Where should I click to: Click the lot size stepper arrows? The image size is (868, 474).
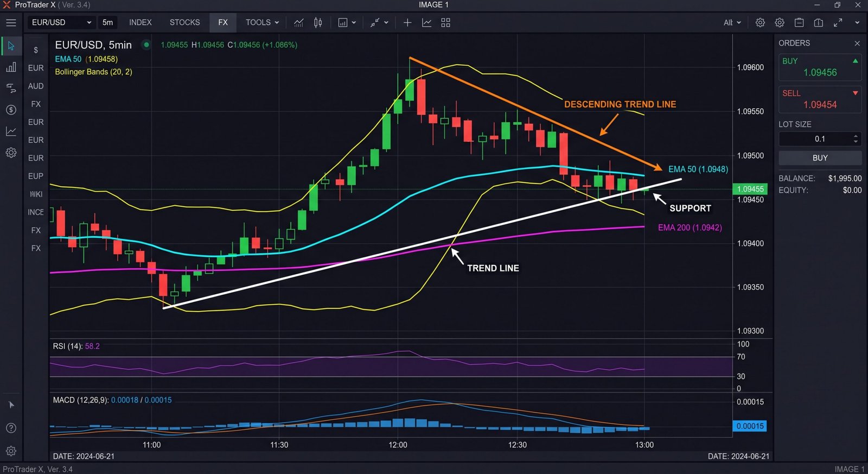856,139
